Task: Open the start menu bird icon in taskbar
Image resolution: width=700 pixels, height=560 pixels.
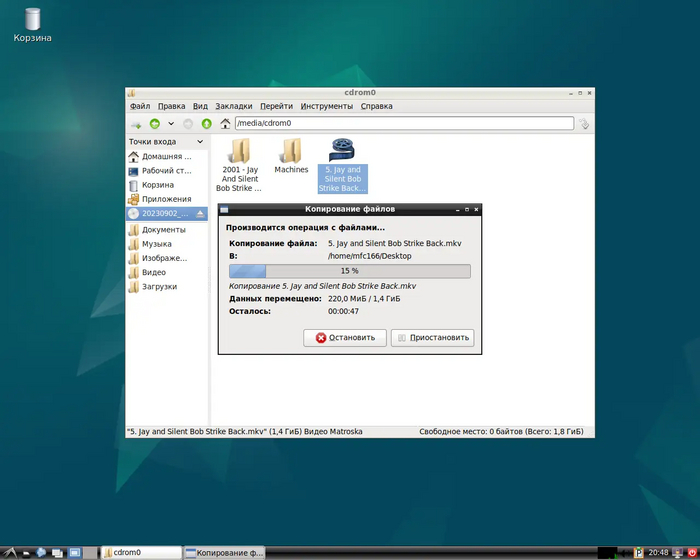Action: tap(9, 553)
